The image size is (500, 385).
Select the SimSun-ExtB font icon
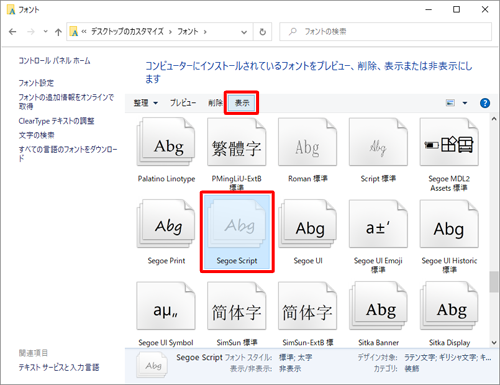click(307, 306)
